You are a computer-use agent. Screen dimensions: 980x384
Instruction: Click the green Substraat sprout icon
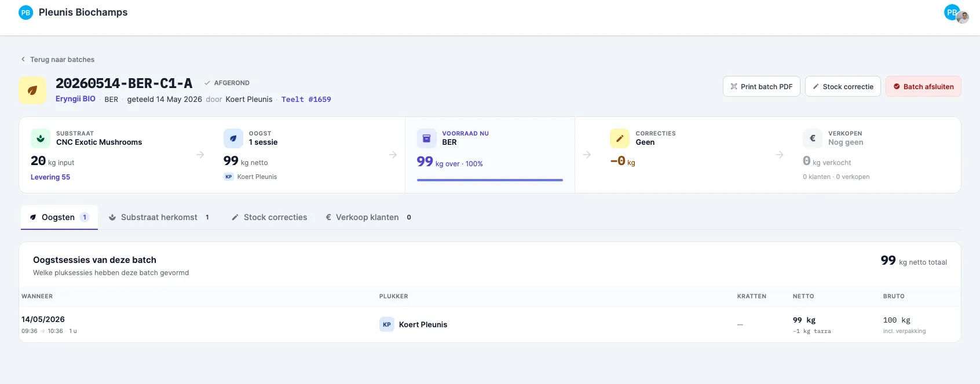(x=41, y=138)
